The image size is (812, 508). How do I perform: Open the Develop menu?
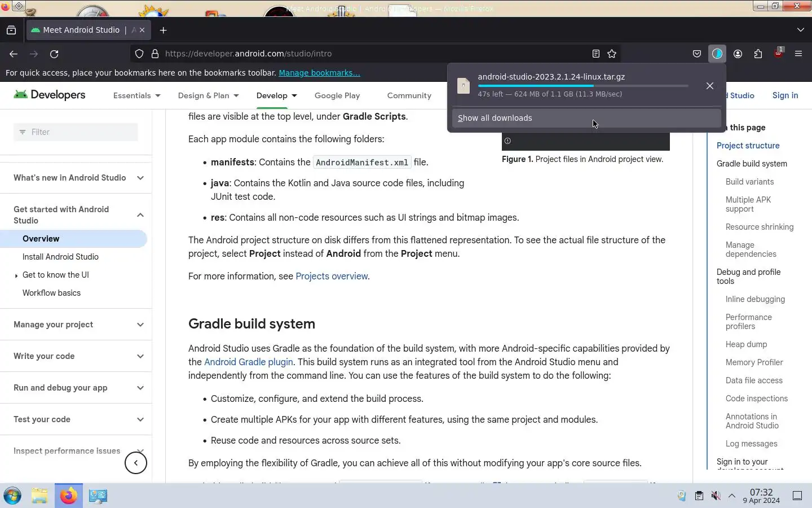click(277, 95)
